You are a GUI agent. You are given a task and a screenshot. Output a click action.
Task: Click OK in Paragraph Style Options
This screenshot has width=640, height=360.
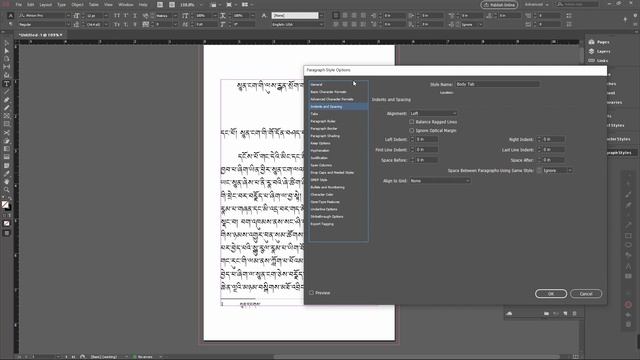tap(551, 293)
